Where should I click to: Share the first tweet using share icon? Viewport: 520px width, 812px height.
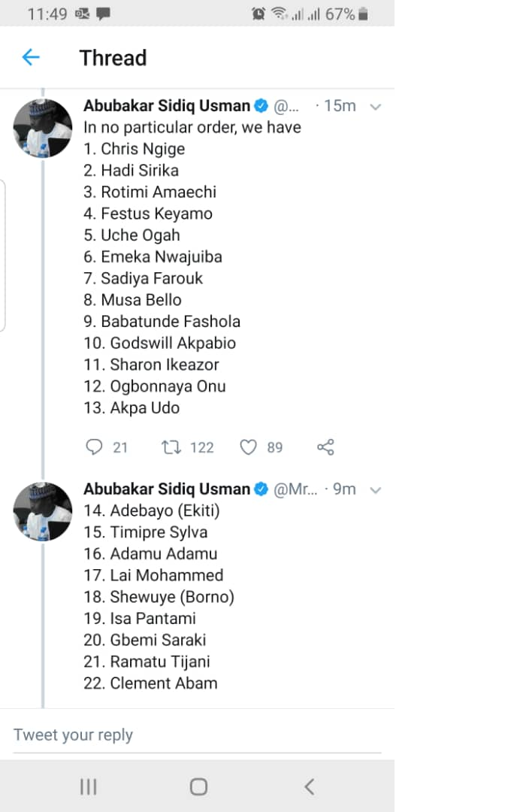pos(325,447)
